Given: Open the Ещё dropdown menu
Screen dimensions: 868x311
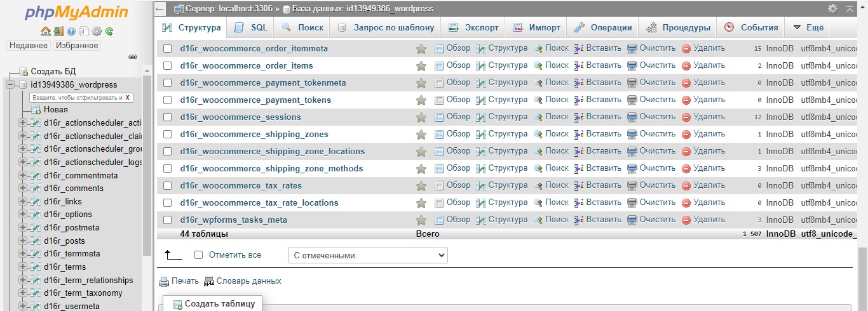Looking at the screenshot, I should [x=808, y=28].
